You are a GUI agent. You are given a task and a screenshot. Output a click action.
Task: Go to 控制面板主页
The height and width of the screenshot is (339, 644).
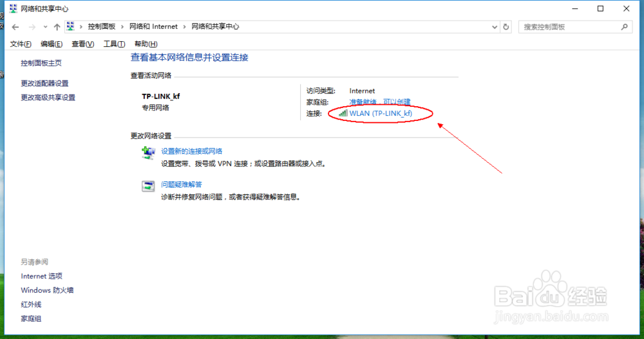41,63
